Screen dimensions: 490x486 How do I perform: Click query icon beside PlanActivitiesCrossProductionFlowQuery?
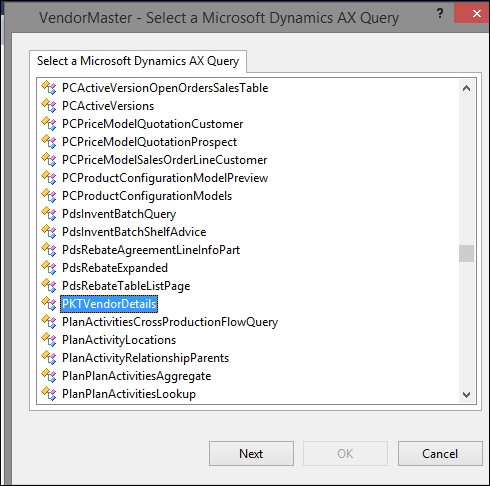49,322
